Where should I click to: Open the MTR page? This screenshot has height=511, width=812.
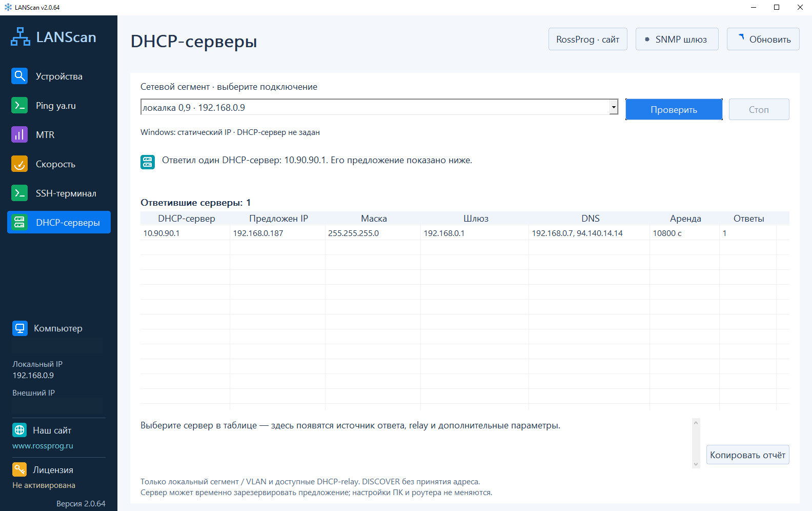(x=59, y=134)
